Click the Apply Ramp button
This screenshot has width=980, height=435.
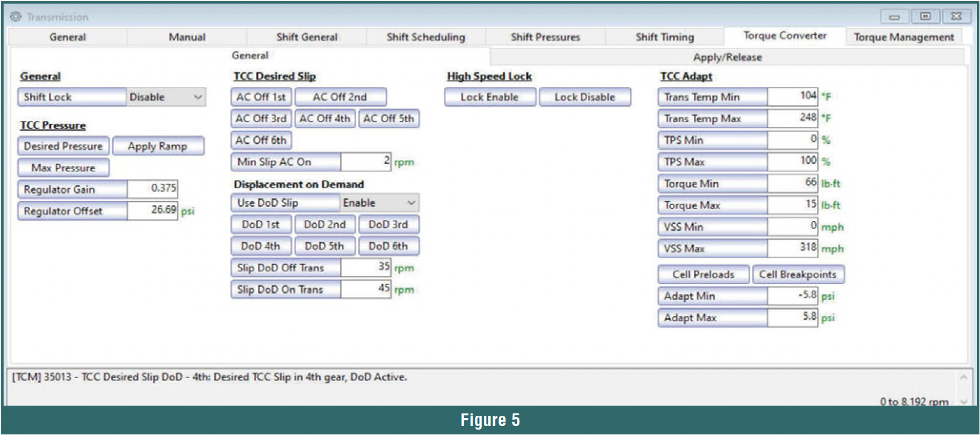(158, 146)
